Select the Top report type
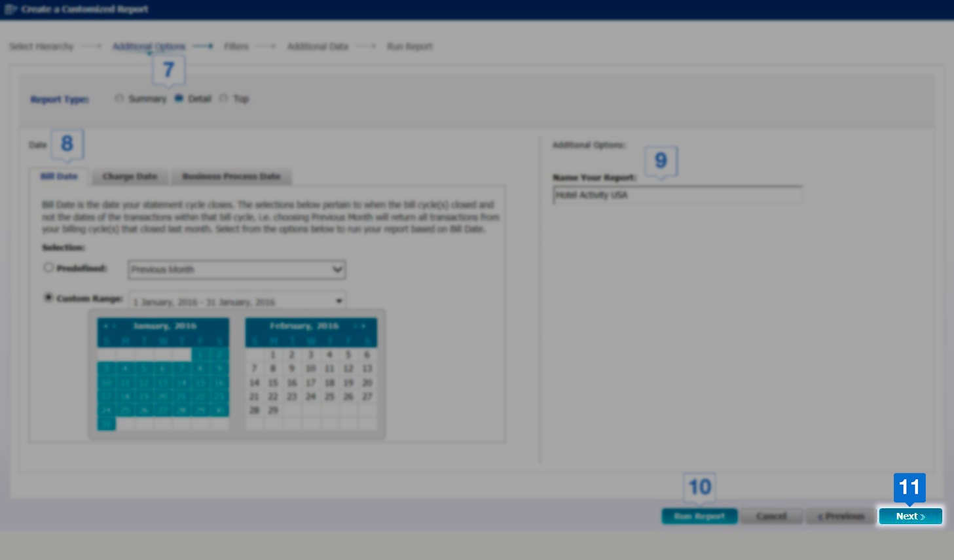The width and height of the screenshot is (954, 560). pos(224,99)
